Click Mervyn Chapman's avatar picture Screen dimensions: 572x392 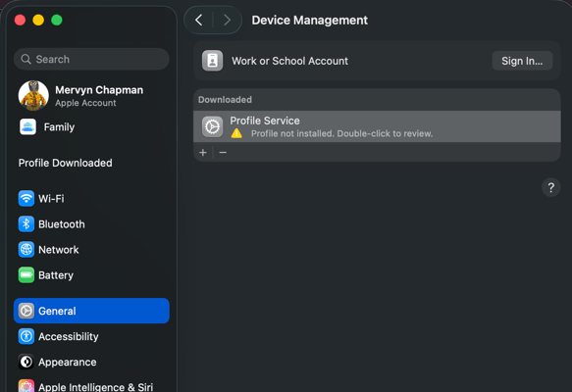coord(33,95)
